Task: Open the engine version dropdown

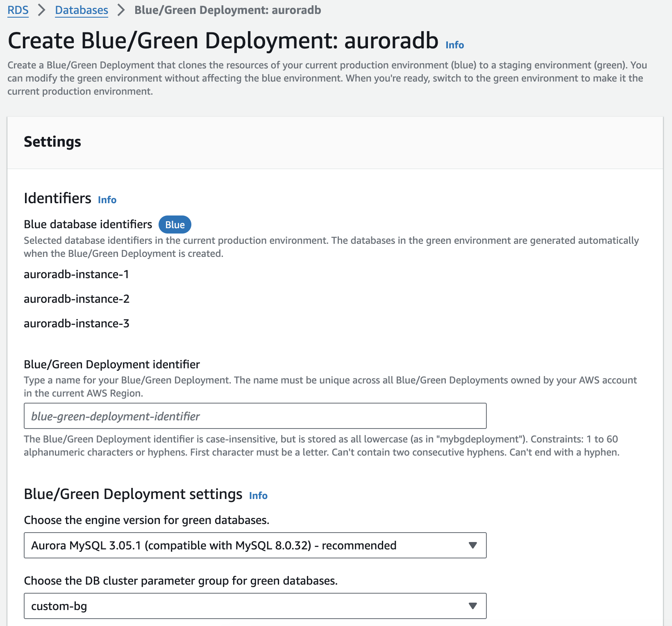Action: pos(255,545)
